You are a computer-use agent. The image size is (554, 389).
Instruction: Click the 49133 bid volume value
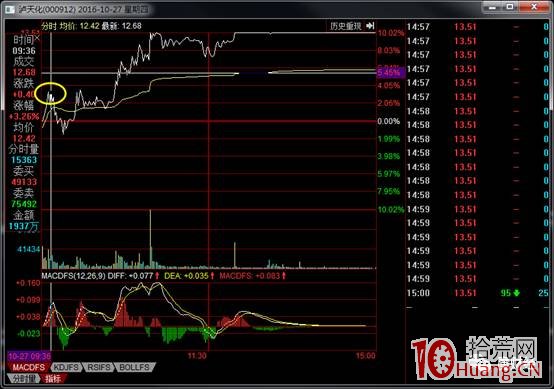click(24, 182)
